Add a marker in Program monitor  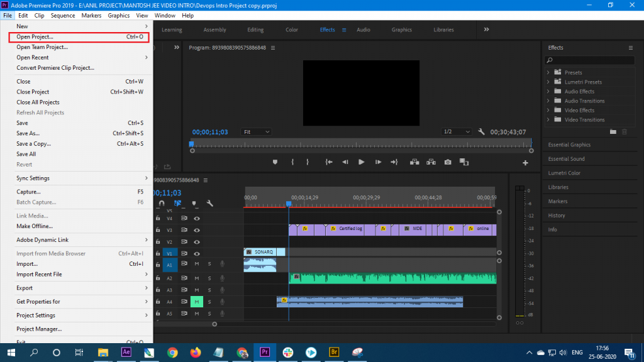tap(275, 162)
